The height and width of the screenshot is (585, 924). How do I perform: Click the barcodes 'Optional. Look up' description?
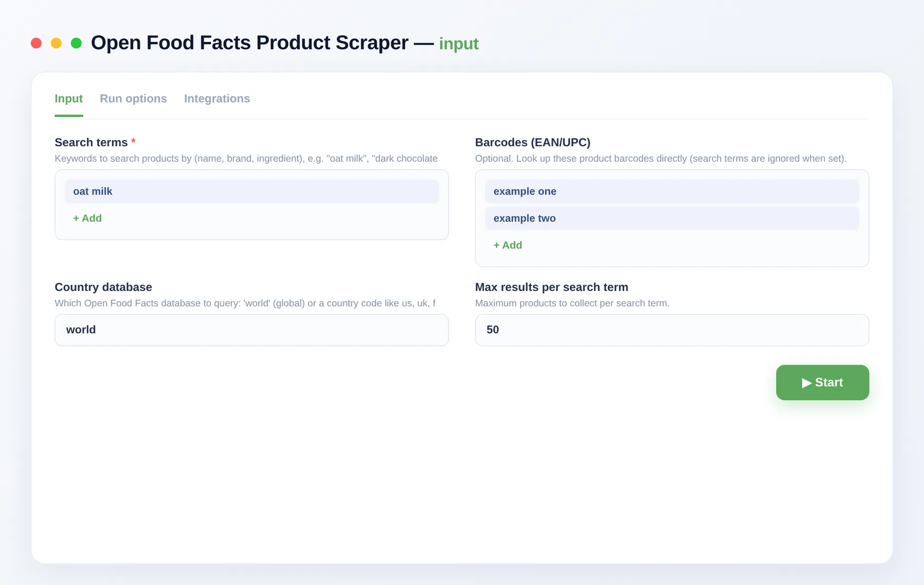click(x=661, y=159)
